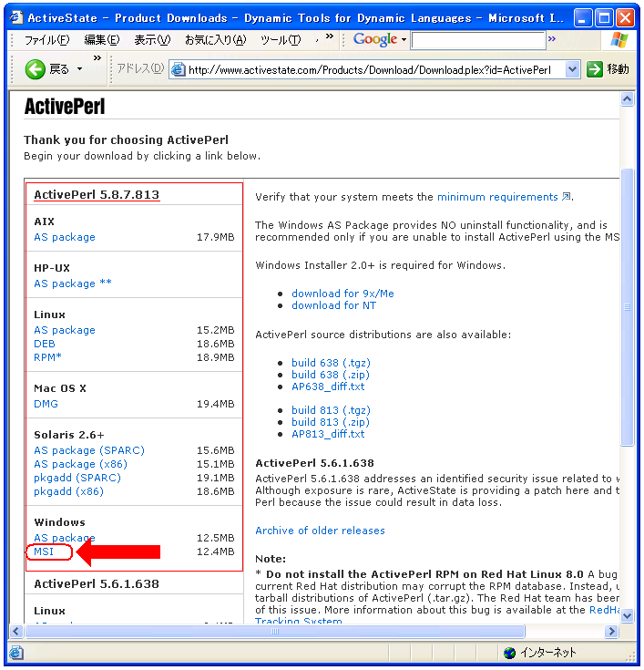Viewport: 644px width, 670px height.
Task: Click the page icon in address bar
Action: [x=179, y=70]
